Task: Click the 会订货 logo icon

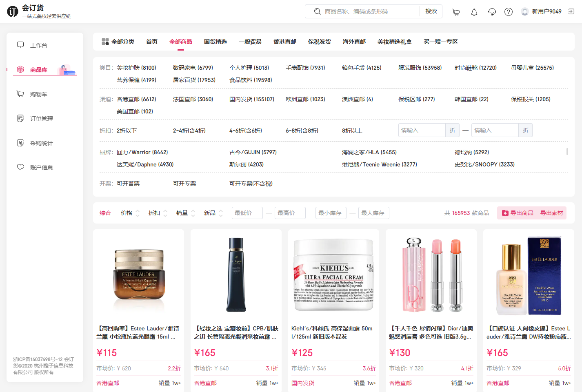Action: [13, 11]
